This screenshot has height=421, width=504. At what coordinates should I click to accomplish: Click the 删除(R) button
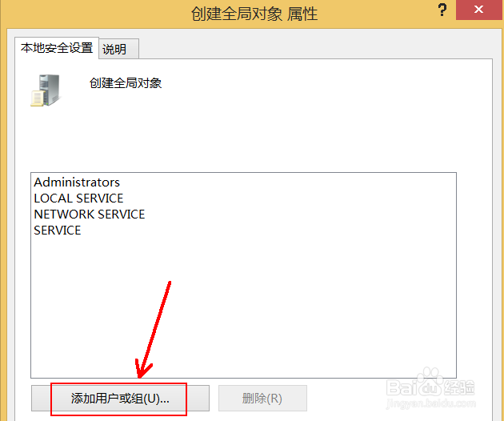pos(262,398)
